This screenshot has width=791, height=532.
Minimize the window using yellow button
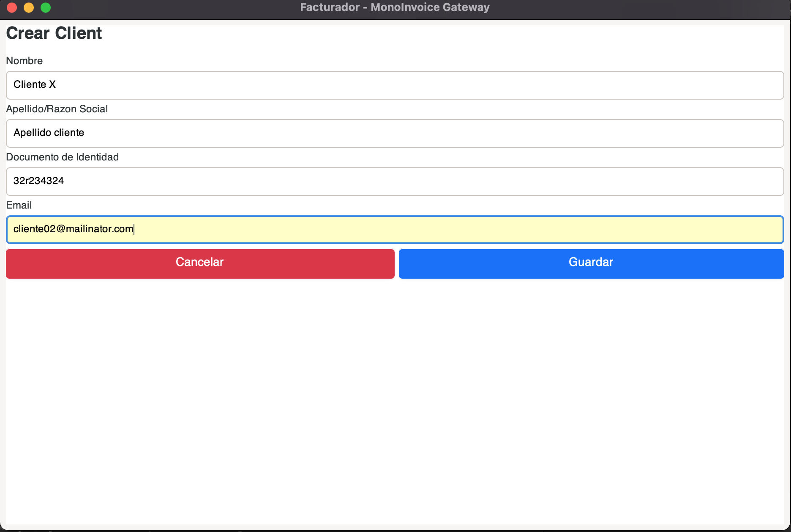tap(29, 8)
